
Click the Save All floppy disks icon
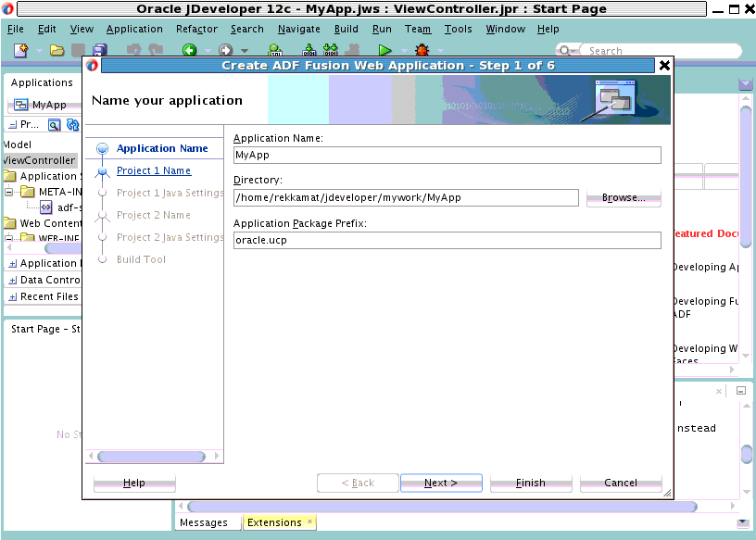(99, 50)
